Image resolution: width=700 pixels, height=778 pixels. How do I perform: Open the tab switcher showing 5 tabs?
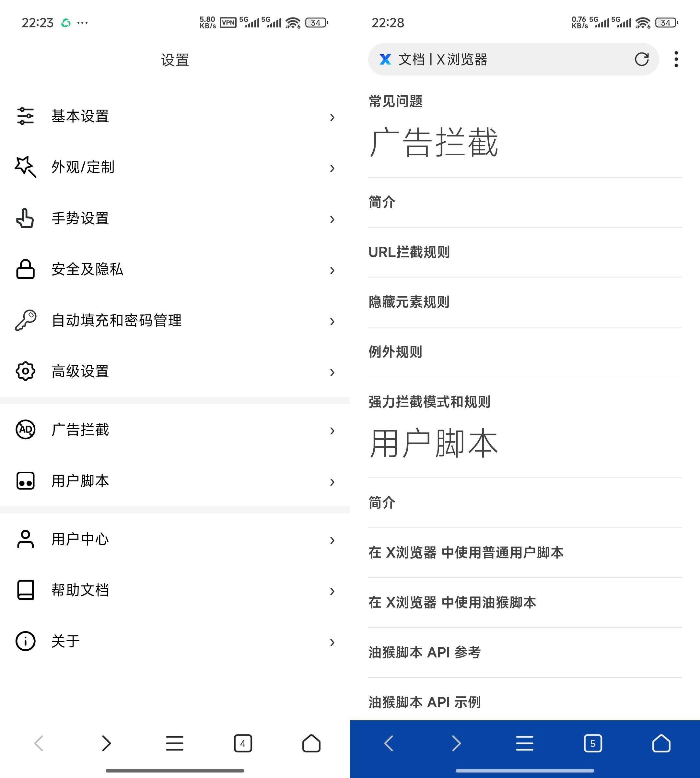(593, 743)
